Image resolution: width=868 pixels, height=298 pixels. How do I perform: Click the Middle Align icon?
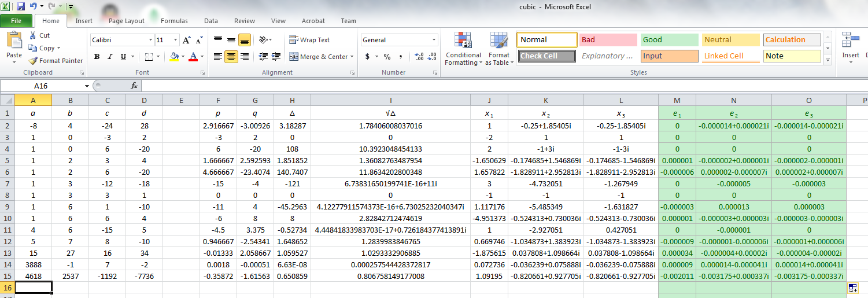231,40
